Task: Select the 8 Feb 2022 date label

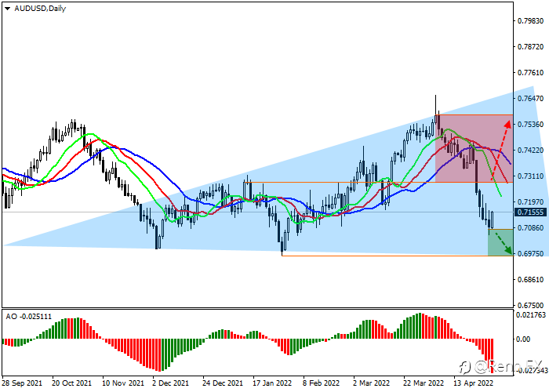Action: 321,383
